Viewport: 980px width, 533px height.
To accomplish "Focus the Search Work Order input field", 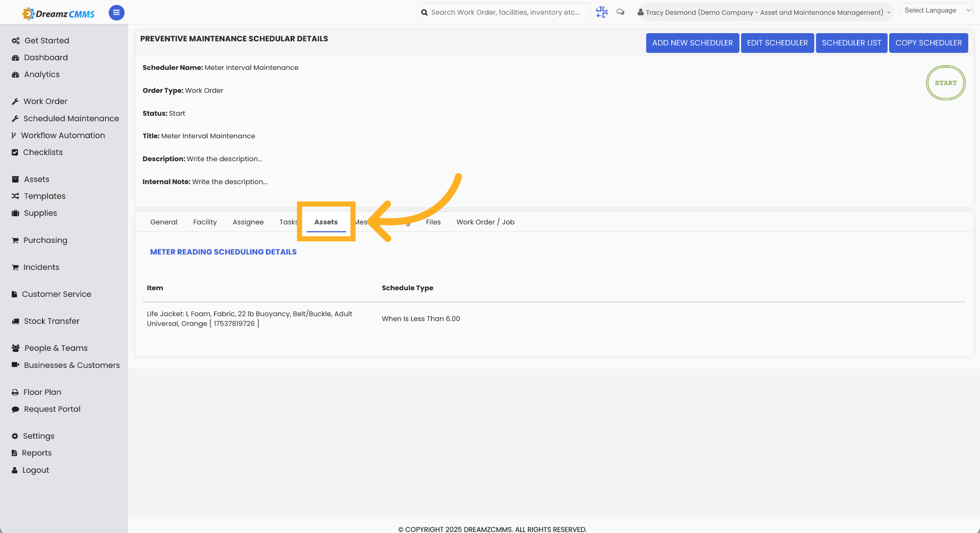I will [504, 12].
